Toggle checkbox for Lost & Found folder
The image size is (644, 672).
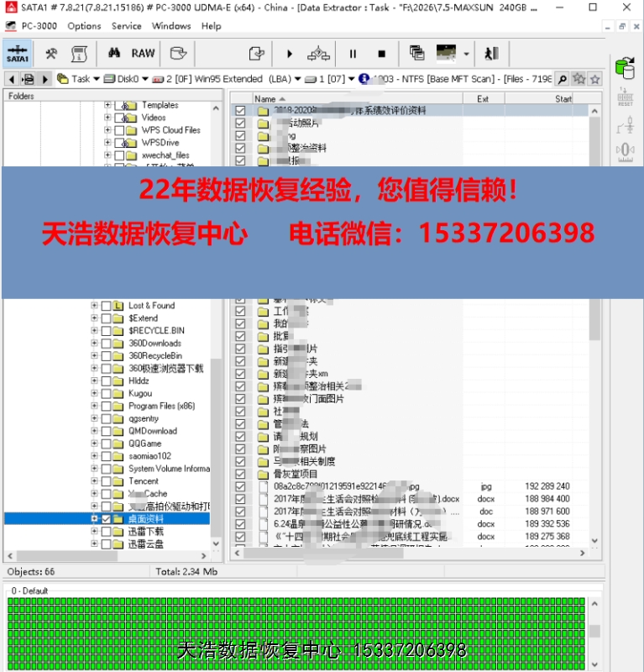coord(106,306)
